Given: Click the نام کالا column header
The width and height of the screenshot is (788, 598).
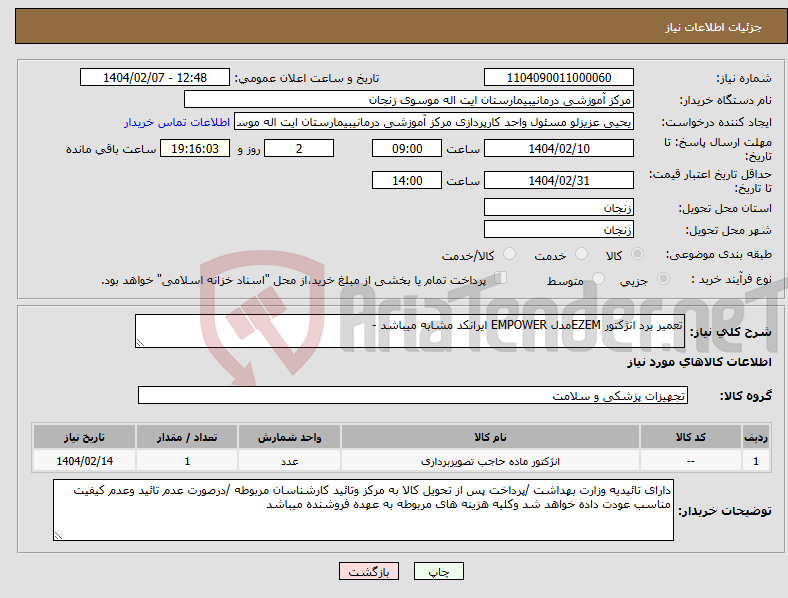Looking at the screenshot, I should (490, 437).
